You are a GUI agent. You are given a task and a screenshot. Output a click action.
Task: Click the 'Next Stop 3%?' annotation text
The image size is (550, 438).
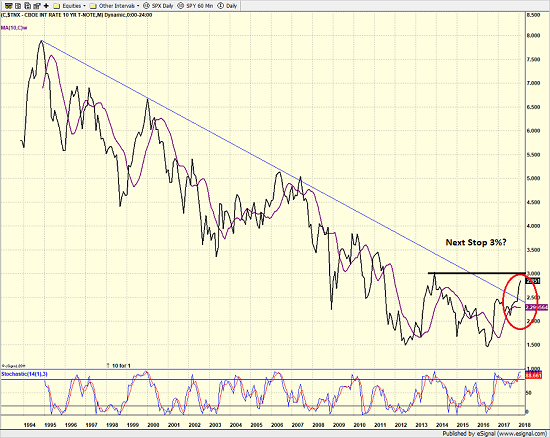tap(476, 242)
